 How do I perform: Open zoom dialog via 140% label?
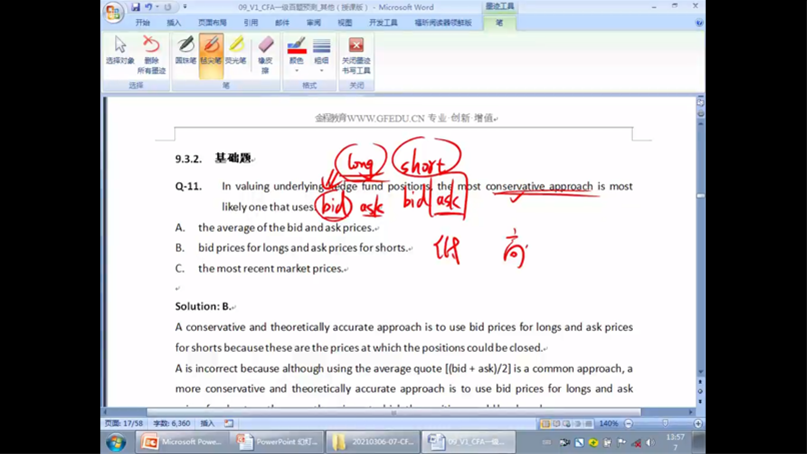[608, 424]
